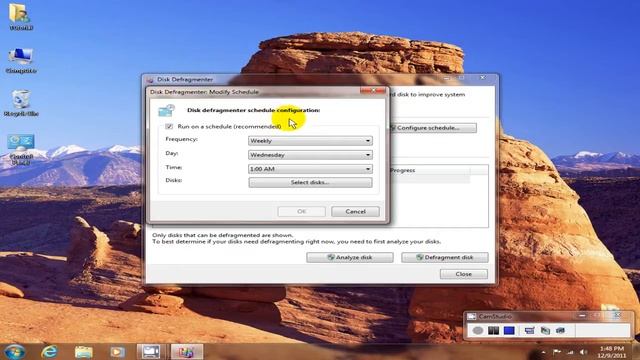640x360 pixels.
Task: Click the fifth CamStudio toolbar icon
Action: pos(545,330)
